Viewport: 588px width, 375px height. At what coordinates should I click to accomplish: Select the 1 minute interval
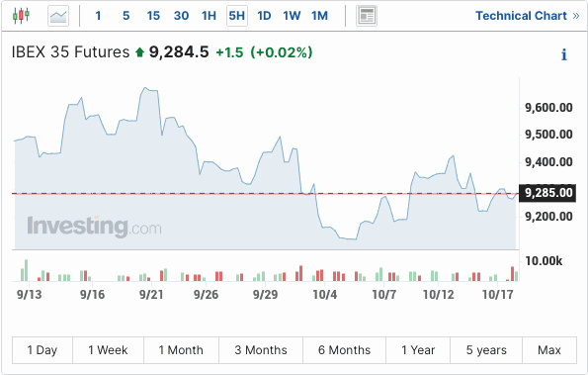pyautogui.click(x=98, y=16)
